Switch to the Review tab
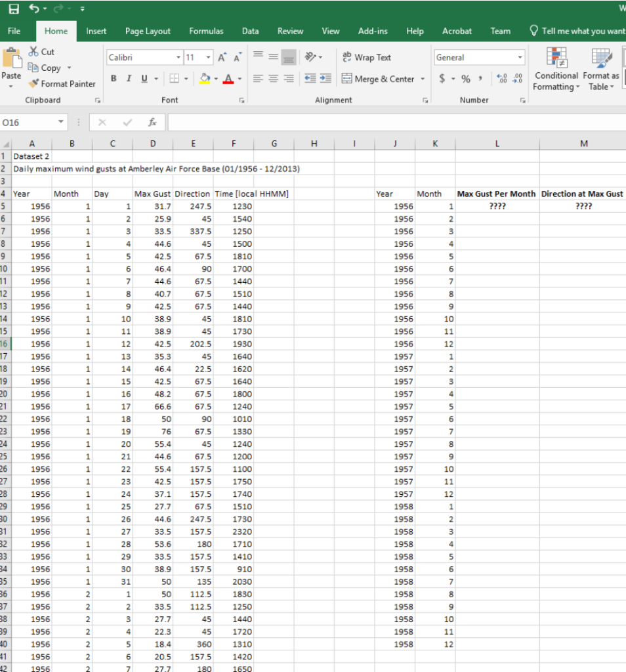This screenshot has height=672, width=626. point(290,31)
